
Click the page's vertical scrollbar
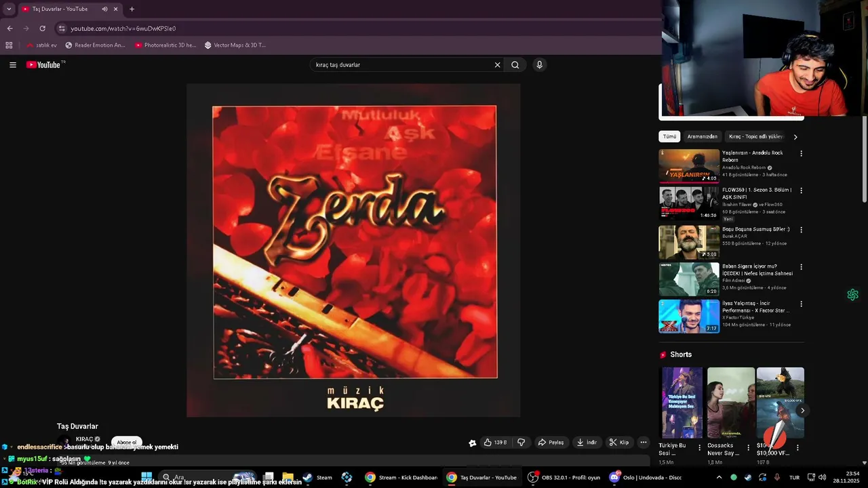pyautogui.click(x=864, y=159)
